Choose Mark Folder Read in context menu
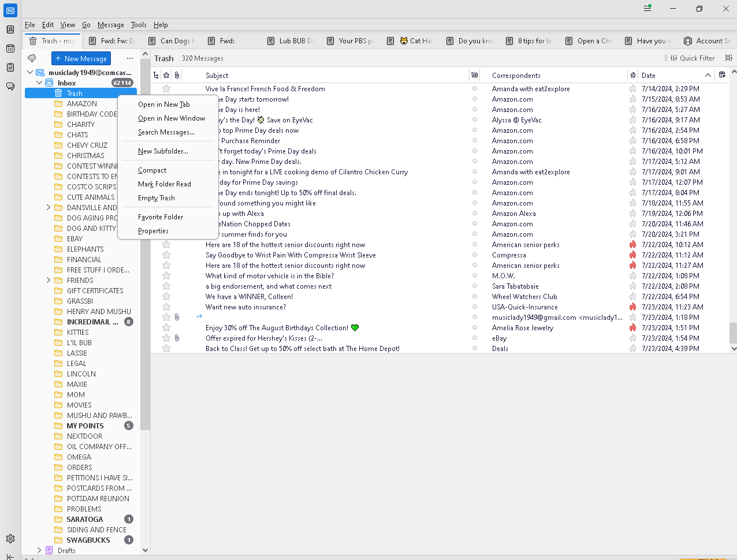 click(165, 184)
